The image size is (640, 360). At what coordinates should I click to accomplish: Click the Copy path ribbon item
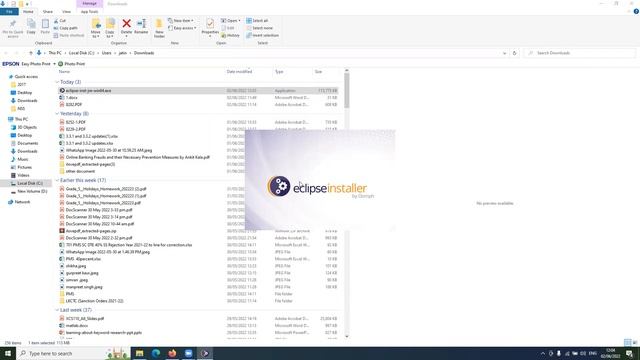(65, 28)
